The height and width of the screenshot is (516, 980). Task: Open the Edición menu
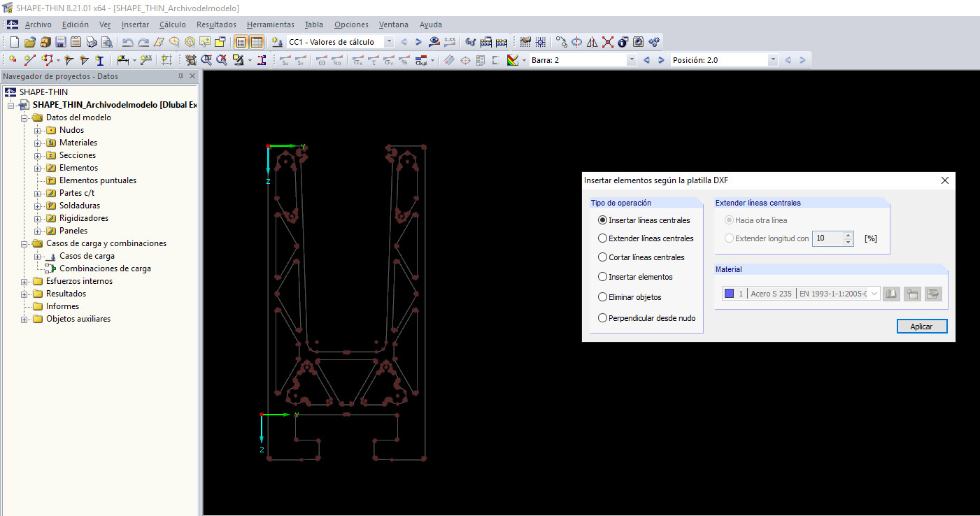76,24
